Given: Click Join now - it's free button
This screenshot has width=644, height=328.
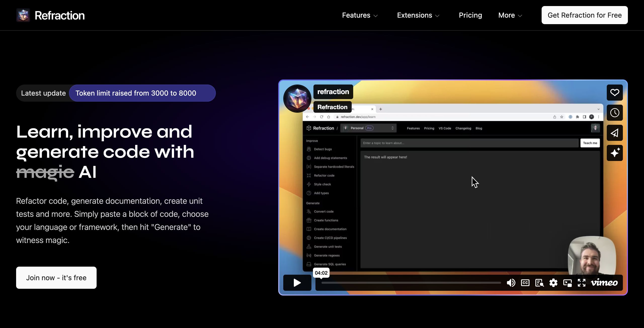Looking at the screenshot, I should coord(56,278).
